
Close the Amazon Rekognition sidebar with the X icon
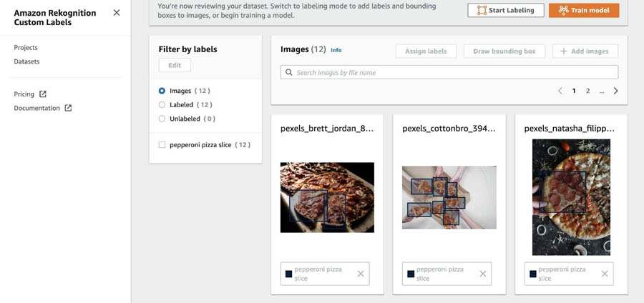click(117, 13)
